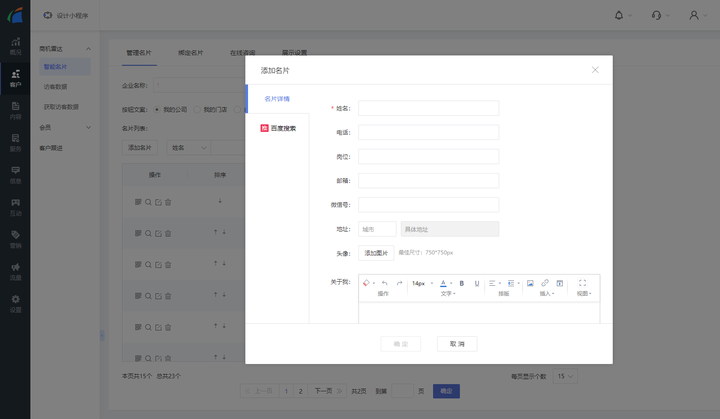Click the insert video icon
This screenshot has height=419, width=720.
pyautogui.click(x=560, y=283)
